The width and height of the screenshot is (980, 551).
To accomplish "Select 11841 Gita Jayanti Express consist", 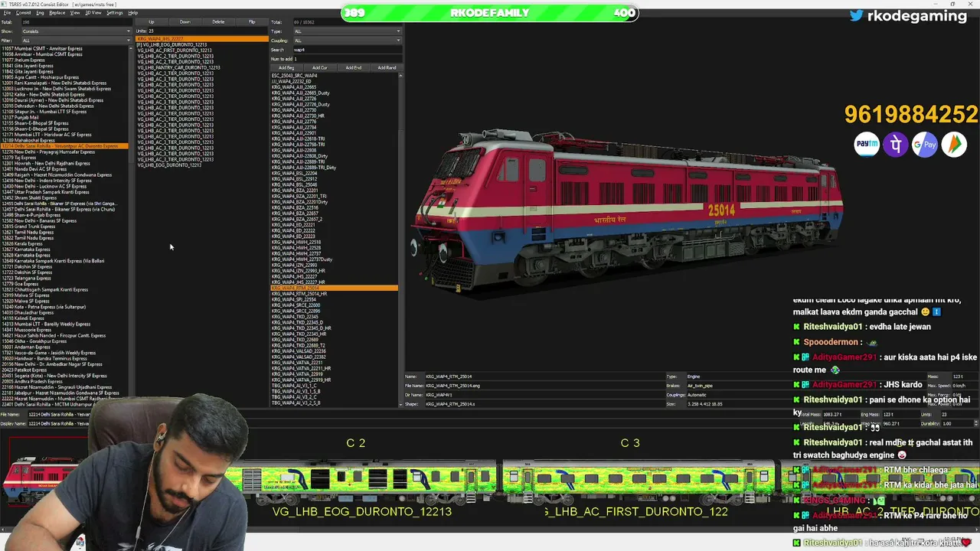I will click(28, 66).
